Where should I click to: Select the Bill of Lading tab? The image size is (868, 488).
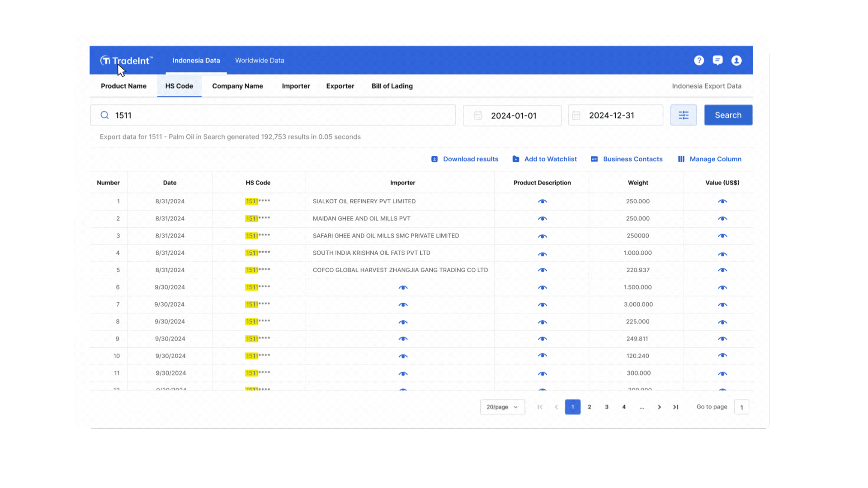(x=392, y=86)
